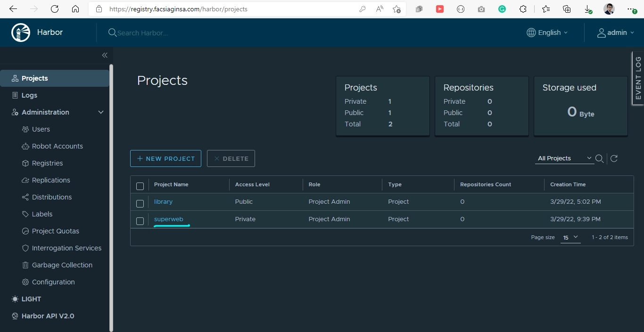Click the search magnifier in table toolbar
The height and width of the screenshot is (332, 644).
pyautogui.click(x=599, y=158)
